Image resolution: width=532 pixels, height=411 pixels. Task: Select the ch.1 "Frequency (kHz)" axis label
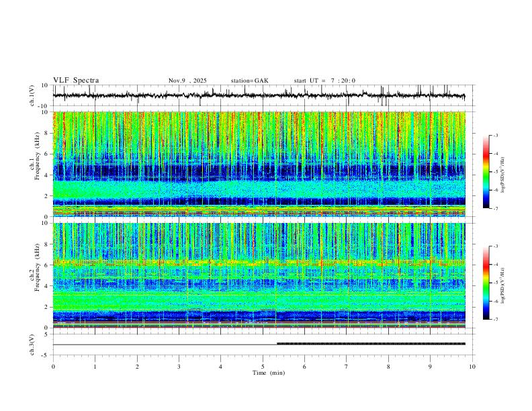37,156
